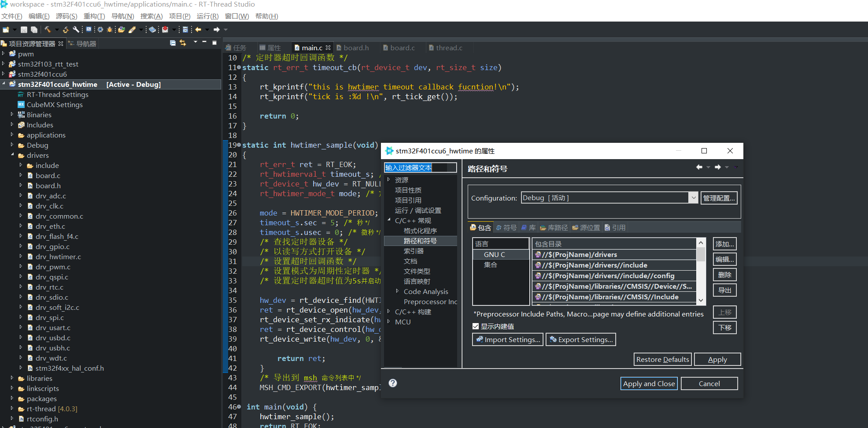Click help question mark in properties dialog
Screen dimensions: 868x428
pos(393,383)
